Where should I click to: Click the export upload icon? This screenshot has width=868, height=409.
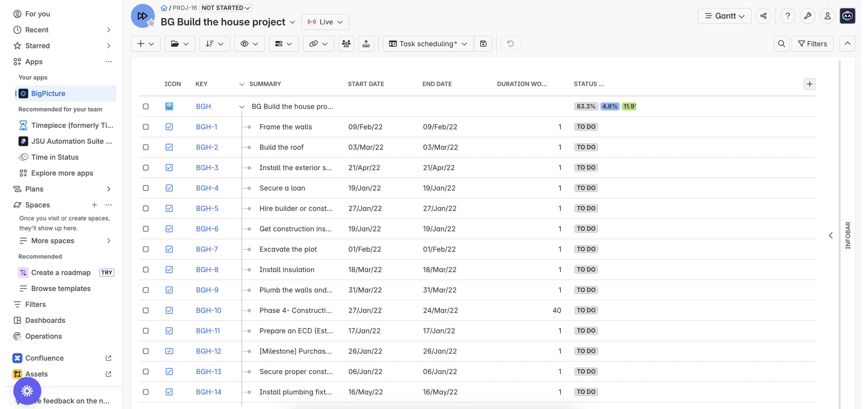pyautogui.click(x=366, y=44)
